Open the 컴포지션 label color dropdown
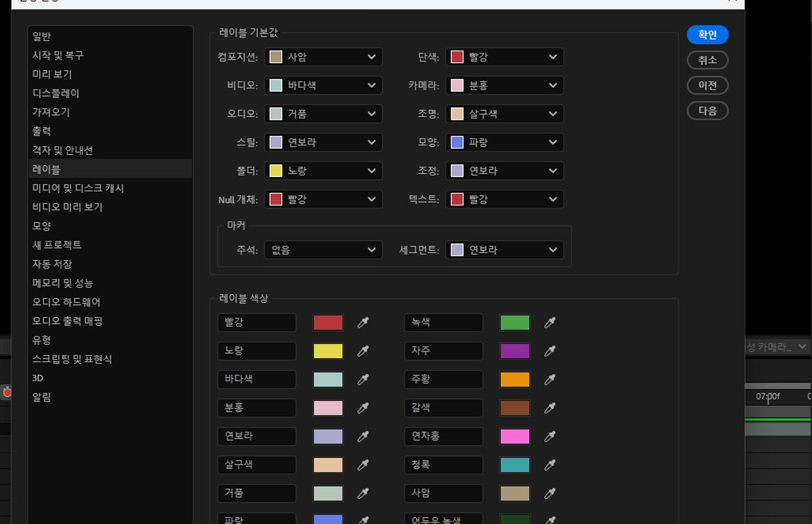Screen dimensions: 812x524 point(323,57)
